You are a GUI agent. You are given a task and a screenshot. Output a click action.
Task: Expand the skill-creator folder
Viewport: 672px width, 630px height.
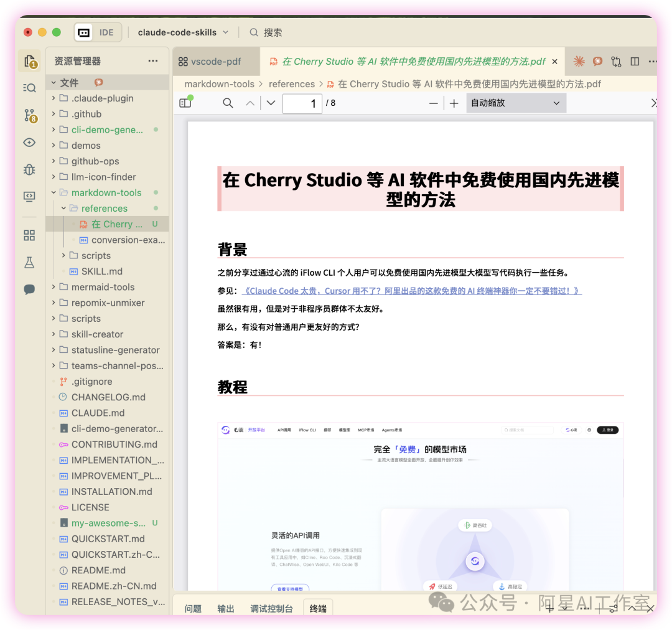click(54, 334)
